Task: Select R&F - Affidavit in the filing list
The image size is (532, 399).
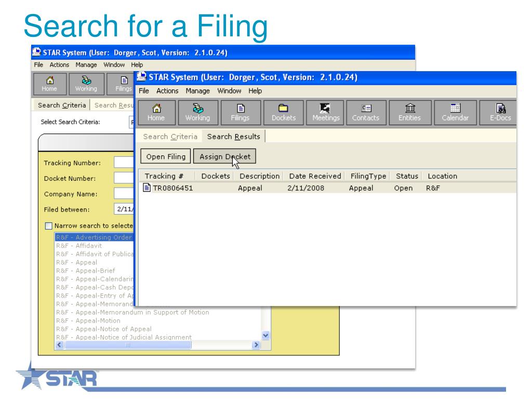Action: (x=79, y=246)
